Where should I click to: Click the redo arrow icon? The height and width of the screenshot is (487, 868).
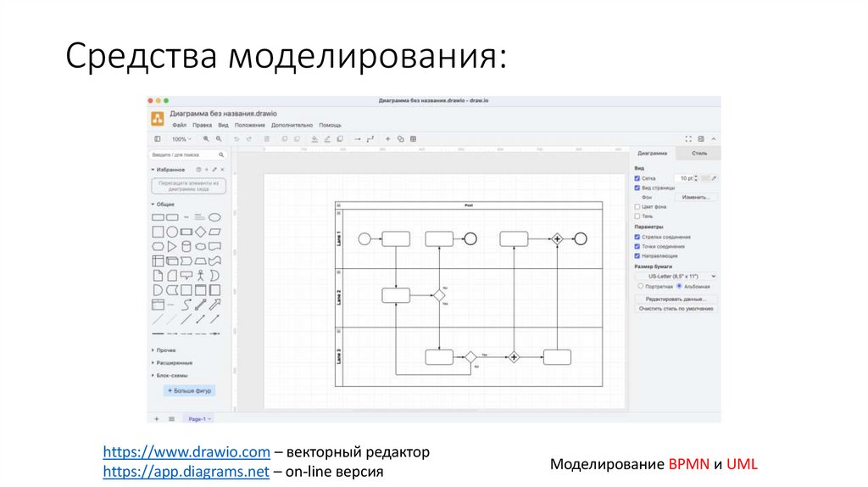pos(249,139)
